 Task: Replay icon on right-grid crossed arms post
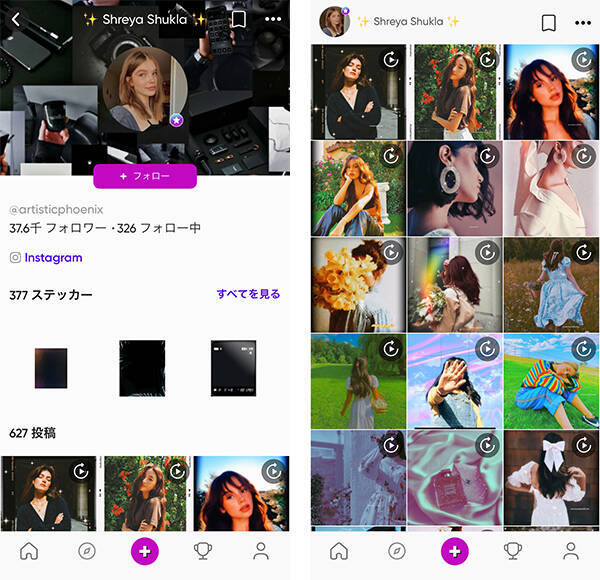click(x=391, y=60)
